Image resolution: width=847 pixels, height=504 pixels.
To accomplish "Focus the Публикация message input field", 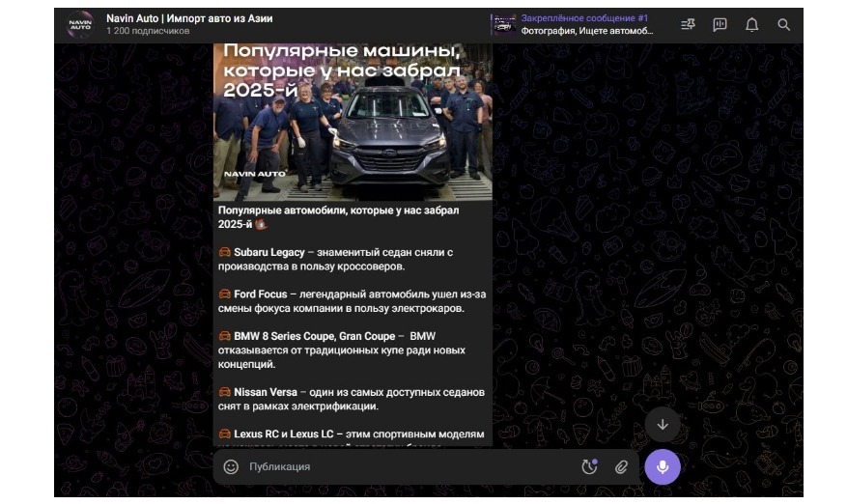I will pos(410,466).
